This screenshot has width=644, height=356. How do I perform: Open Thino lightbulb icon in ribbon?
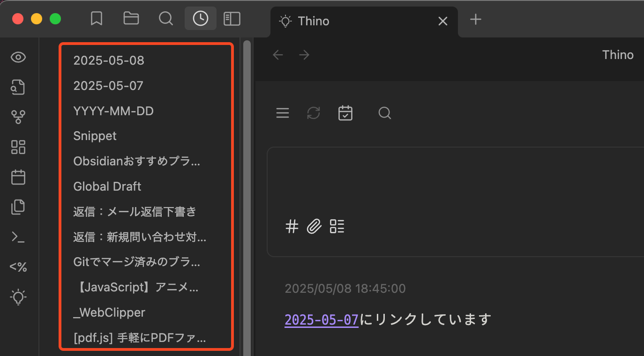pyautogui.click(x=19, y=297)
